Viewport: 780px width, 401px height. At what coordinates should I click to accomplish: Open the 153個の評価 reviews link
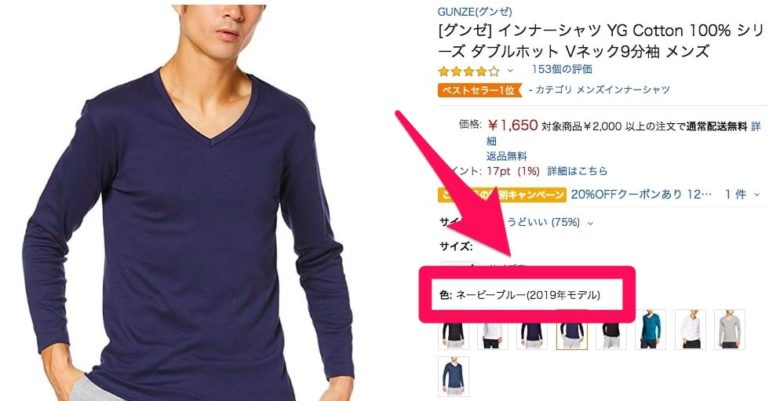[x=562, y=69]
